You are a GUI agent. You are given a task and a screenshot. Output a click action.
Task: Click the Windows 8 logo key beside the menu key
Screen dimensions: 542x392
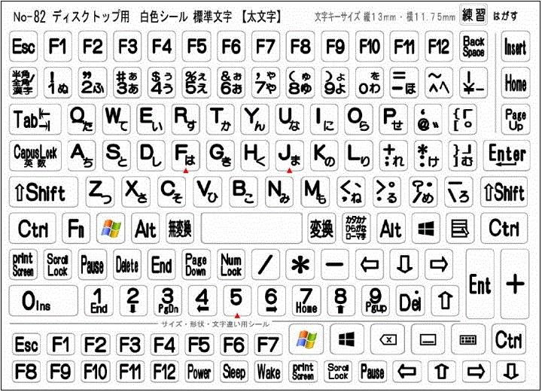coord(425,228)
